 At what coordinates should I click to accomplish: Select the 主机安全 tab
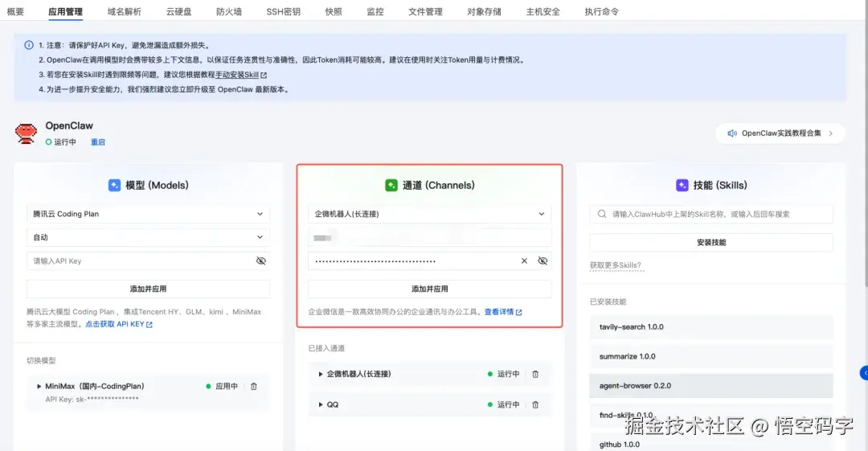(x=542, y=11)
